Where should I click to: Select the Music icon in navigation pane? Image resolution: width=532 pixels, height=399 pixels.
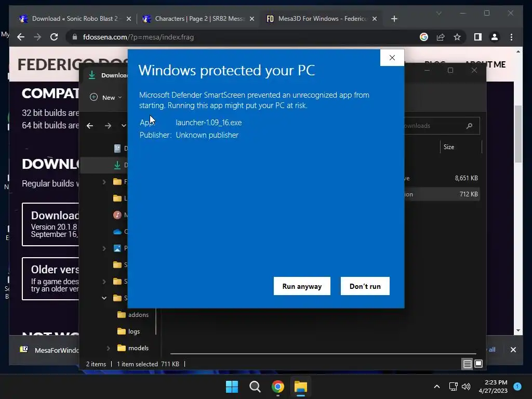point(117,215)
